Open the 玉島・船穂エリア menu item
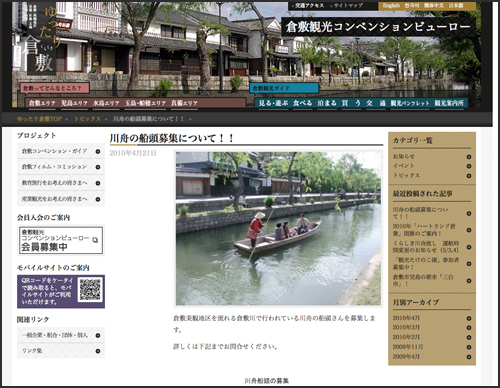 click(x=145, y=103)
